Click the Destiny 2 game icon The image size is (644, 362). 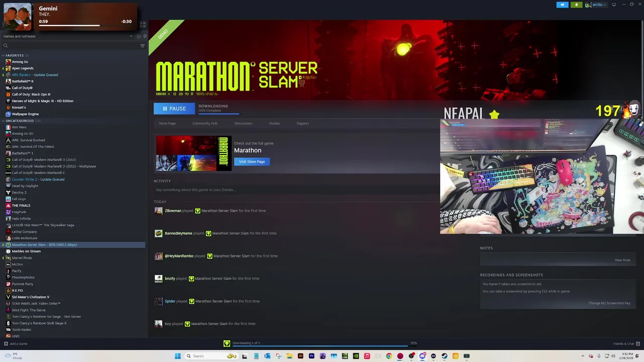pos(8,193)
